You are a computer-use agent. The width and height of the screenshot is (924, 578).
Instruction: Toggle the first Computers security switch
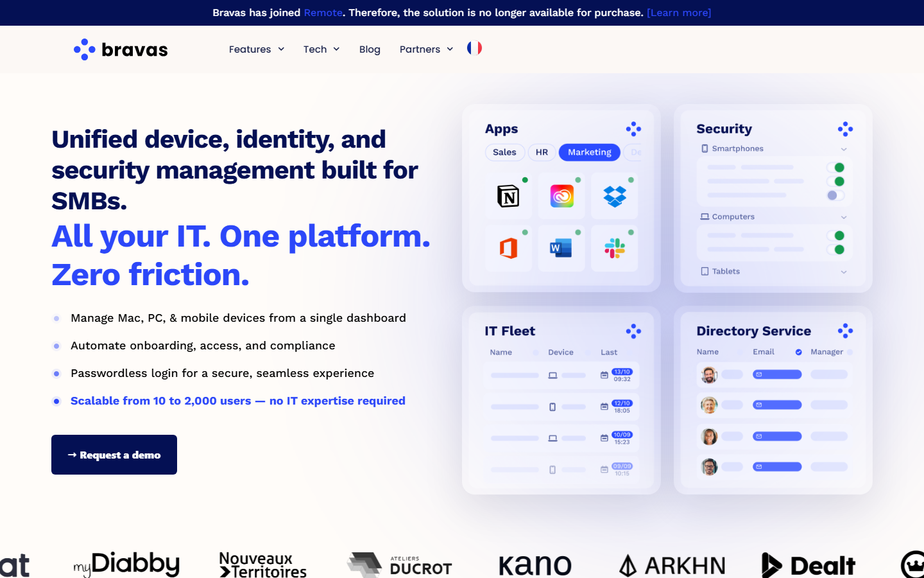835,236
